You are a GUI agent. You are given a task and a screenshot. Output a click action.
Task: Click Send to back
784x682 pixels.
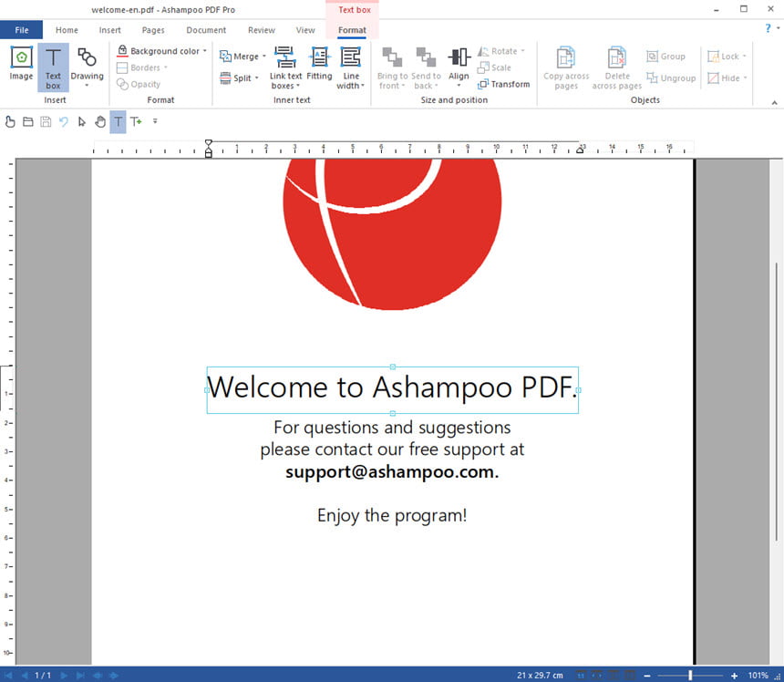click(426, 68)
